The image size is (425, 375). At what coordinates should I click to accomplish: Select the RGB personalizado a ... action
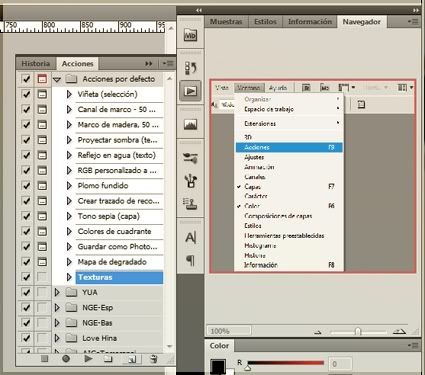(x=119, y=170)
